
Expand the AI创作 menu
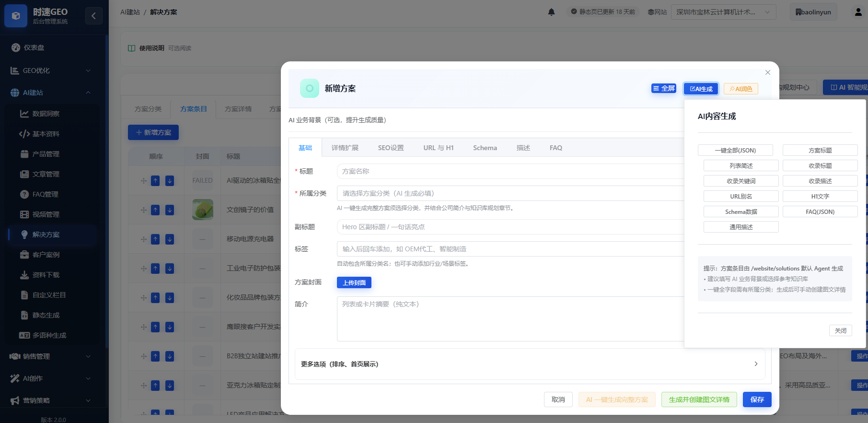tap(51, 378)
